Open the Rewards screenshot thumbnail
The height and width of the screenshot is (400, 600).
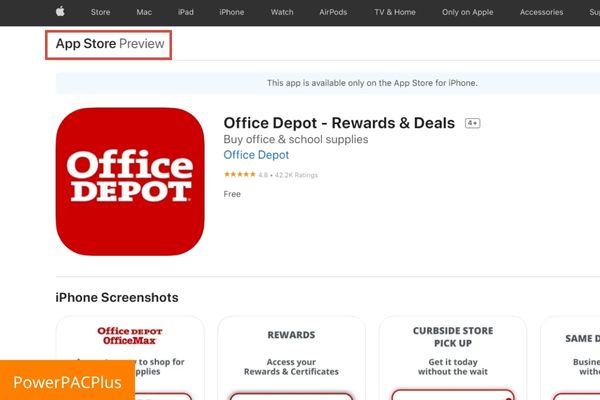[291, 358]
